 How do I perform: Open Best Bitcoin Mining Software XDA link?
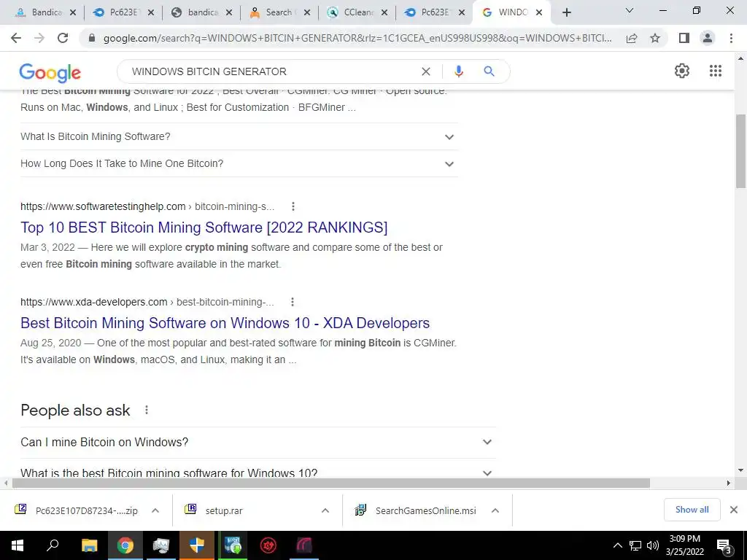[225, 323]
